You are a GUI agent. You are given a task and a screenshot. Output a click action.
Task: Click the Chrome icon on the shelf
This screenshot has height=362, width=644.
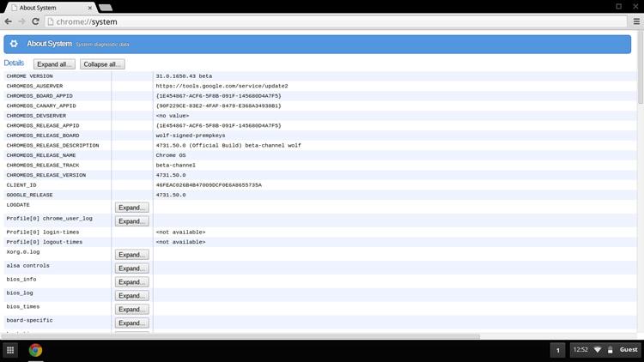pyautogui.click(x=35, y=350)
